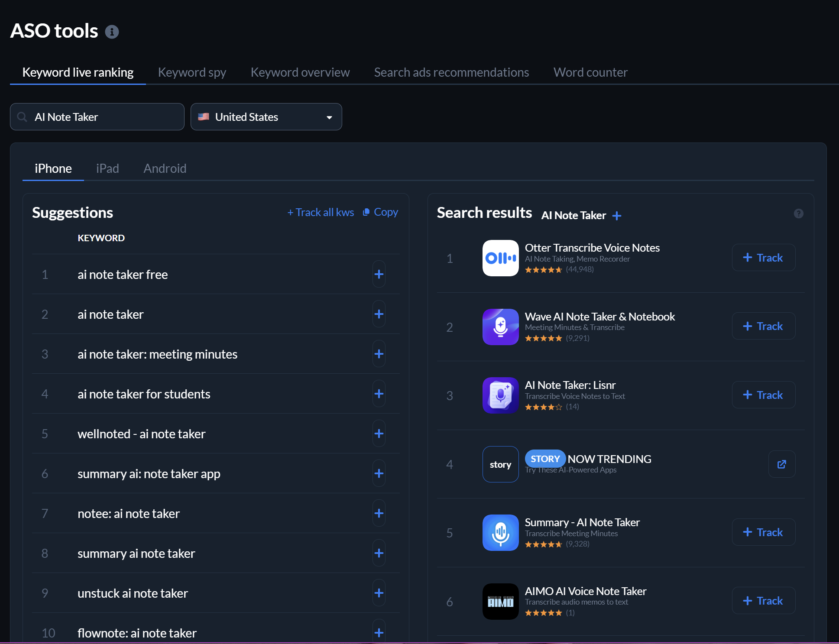The height and width of the screenshot is (644, 839).
Task: Switch to the iPad tab
Action: coord(107,168)
